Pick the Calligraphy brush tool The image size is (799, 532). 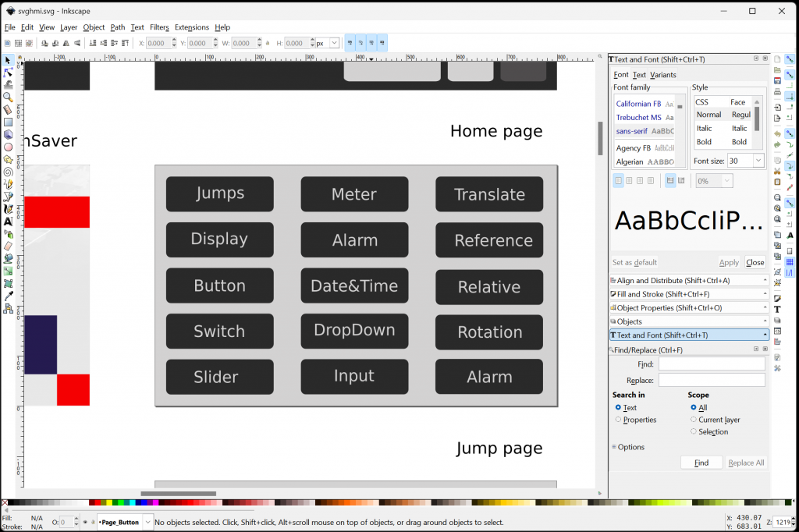[x=8, y=209]
